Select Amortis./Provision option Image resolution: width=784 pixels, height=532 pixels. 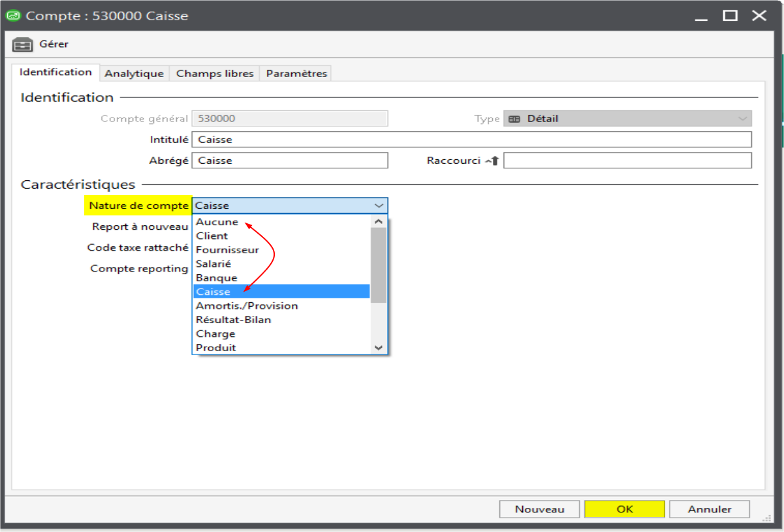(x=247, y=306)
